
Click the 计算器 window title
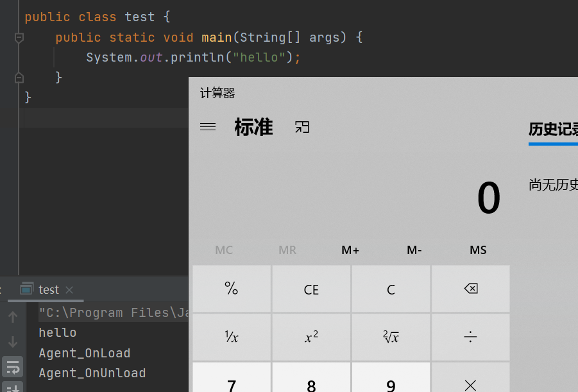[x=217, y=93]
